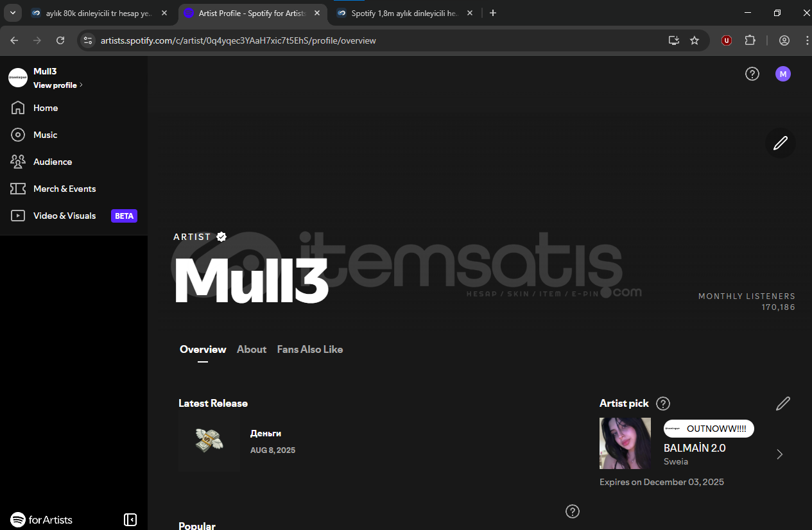The height and width of the screenshot is (530, 812).
Task: Open the help question mark at top right
Action: click(x=752, y=74)
